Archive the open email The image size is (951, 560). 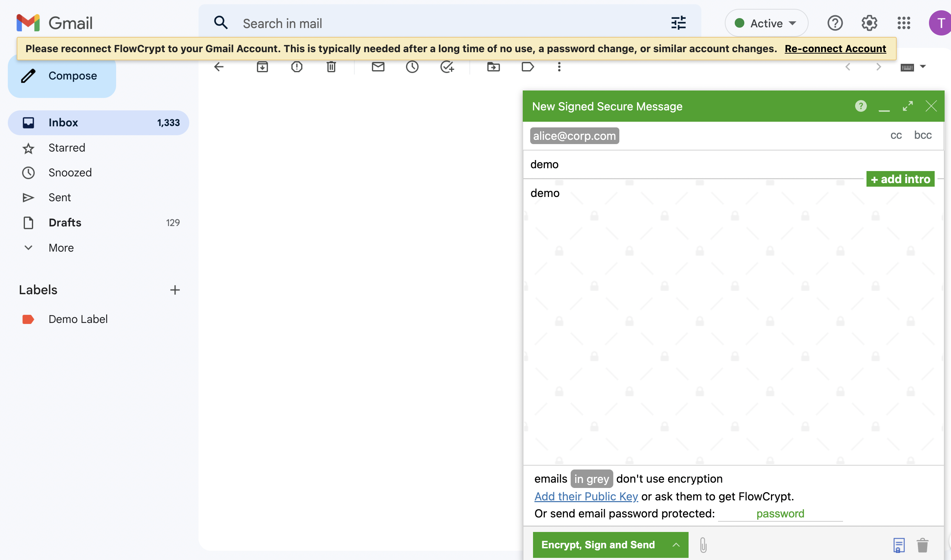click(263, 67)
